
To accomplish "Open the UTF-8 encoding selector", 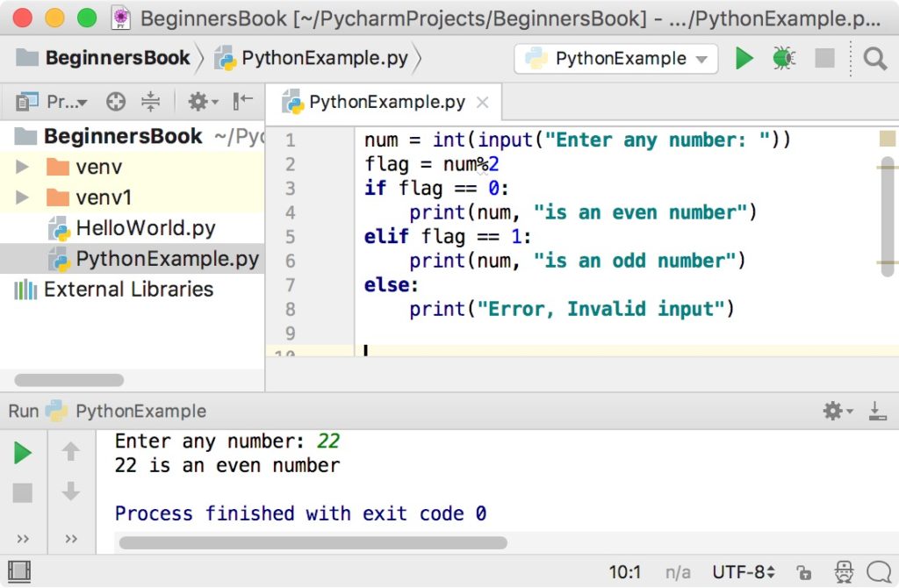I will [742, 572].
